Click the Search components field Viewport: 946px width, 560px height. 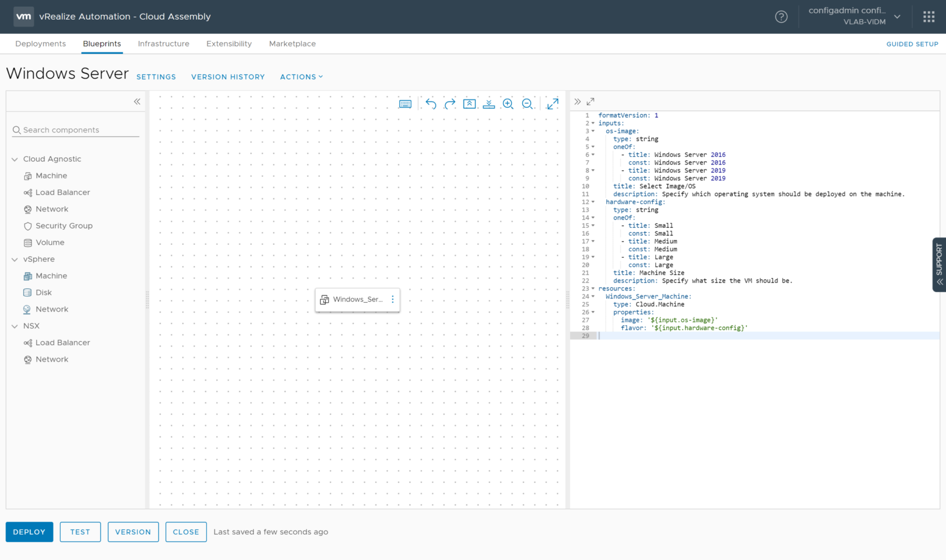[78, 130]
